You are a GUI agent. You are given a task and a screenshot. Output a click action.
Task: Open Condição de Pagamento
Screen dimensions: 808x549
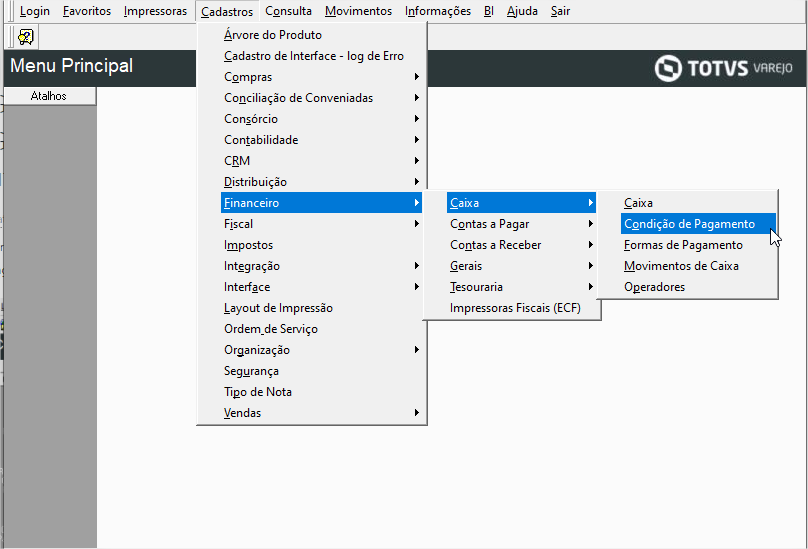[698, 224]
